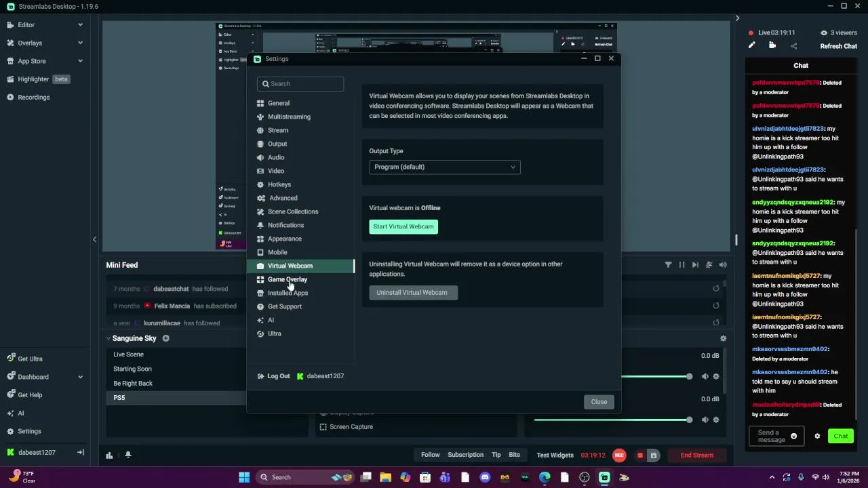Expand the Editor menu chevron in sidebar

click(x=80, y=25)
